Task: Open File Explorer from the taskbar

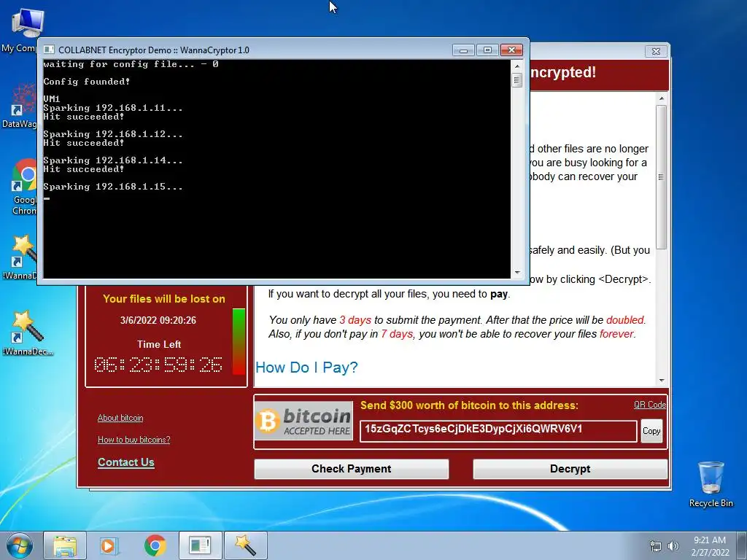Action: click(x=65, y=545)
